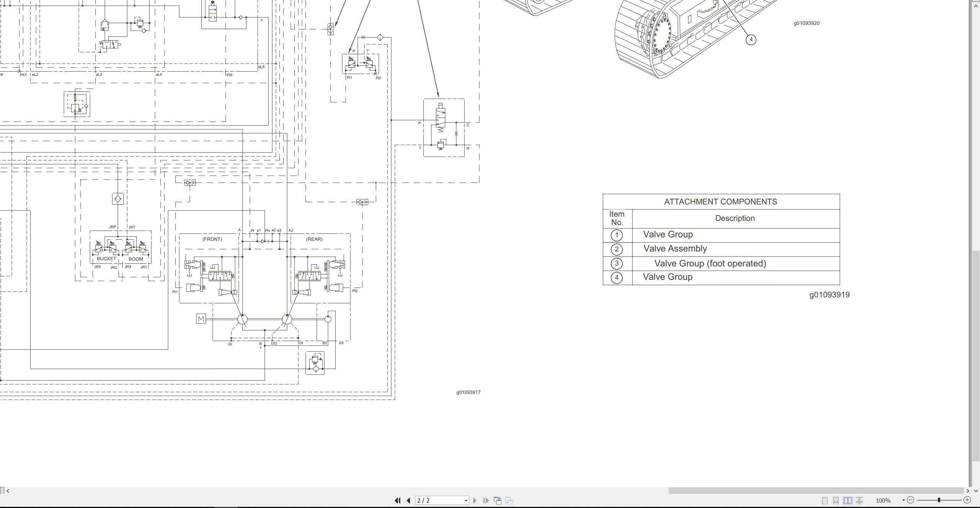Click item number 4 circle in table
980x508 pixels.
(617, 278)
